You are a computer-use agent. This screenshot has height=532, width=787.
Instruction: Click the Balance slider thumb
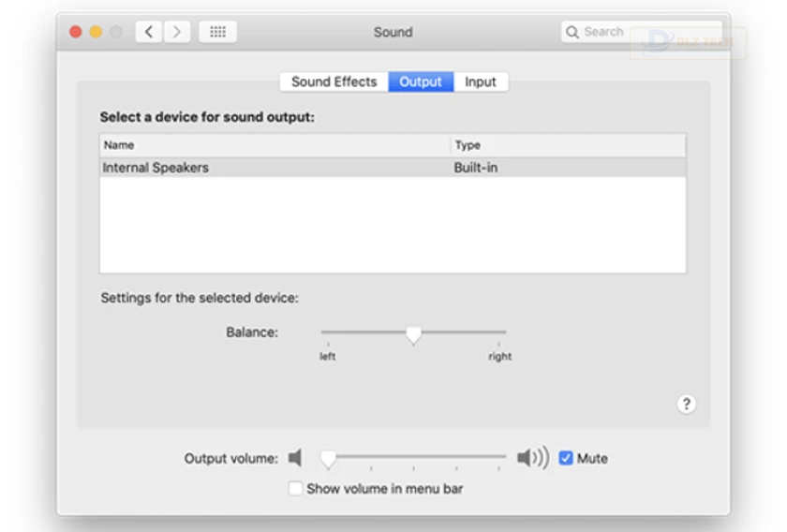[413, 334]
